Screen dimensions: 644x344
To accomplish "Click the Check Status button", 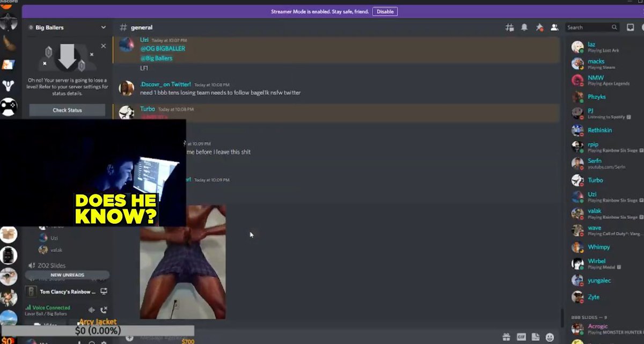I will (x=67, y=110).
